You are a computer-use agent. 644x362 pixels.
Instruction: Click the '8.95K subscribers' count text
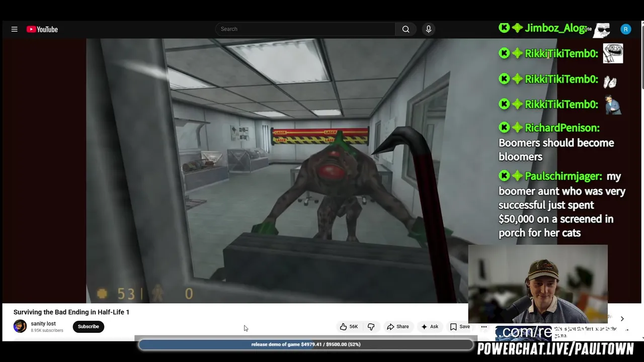tap(47, 331)
